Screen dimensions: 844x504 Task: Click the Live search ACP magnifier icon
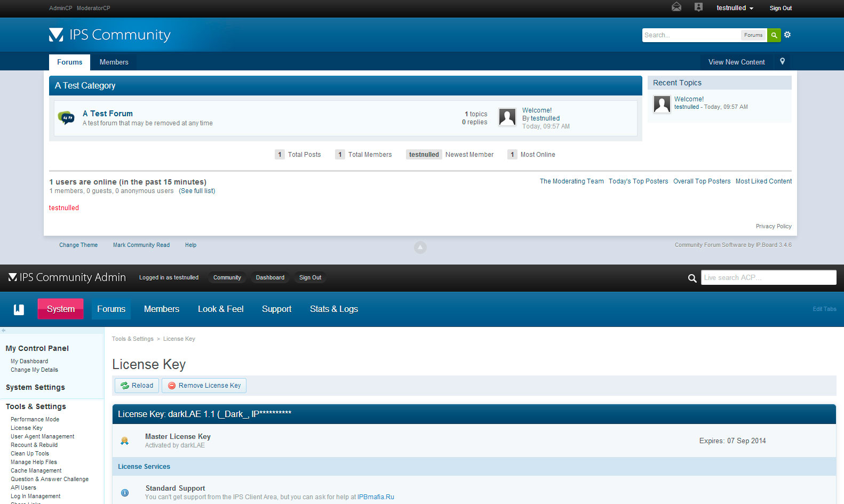point(692,278)
